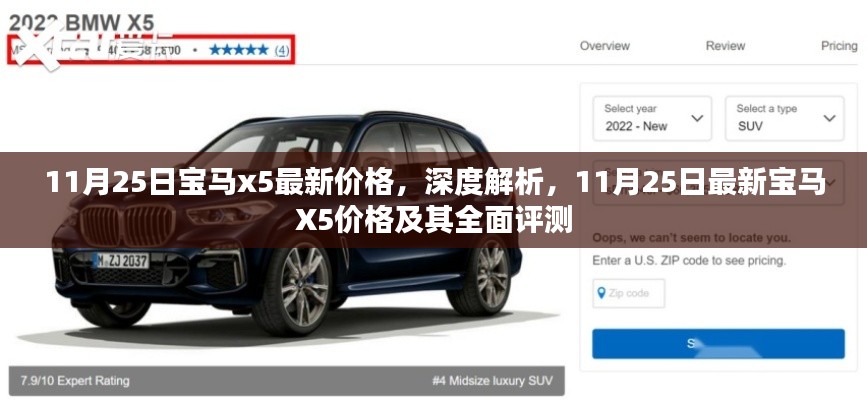This screenshot has height=400, width=867.
Task: Click the chevron beside SUV
Action: click(829, 118)
